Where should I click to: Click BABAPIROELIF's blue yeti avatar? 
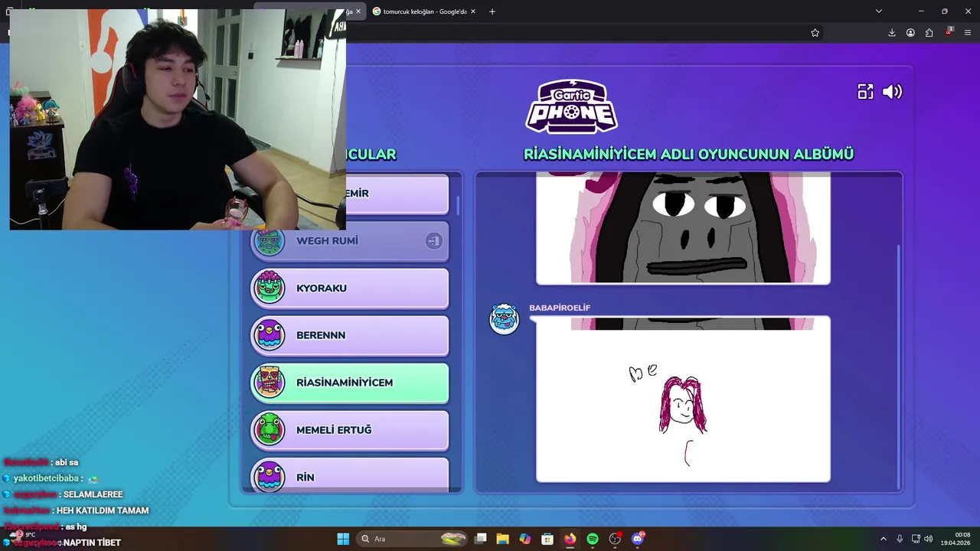(x=504, y=319)
